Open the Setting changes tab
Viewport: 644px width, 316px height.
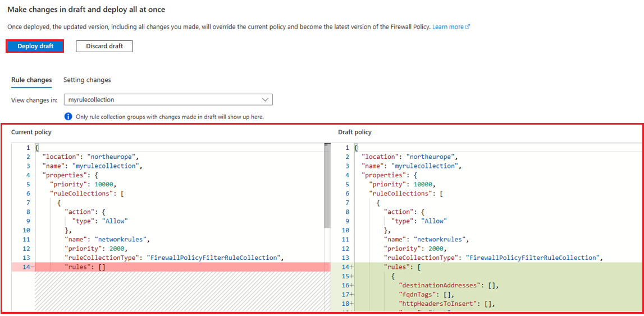point(87,80)
